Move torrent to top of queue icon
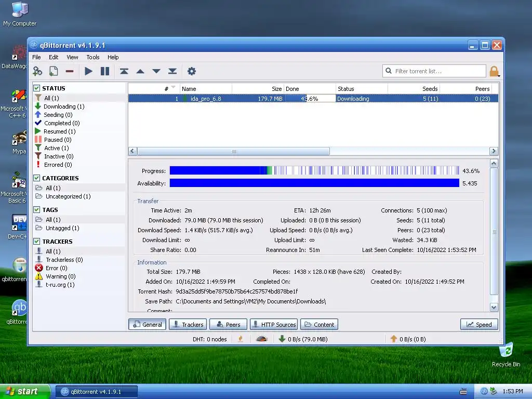The image size is (532, 399). pyautogui.click(x=124, y=71)
